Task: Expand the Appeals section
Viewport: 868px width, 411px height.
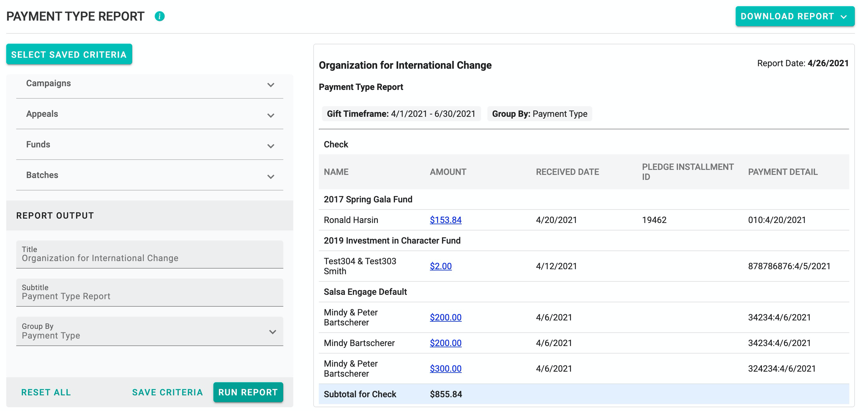Action: coord(150,114)
